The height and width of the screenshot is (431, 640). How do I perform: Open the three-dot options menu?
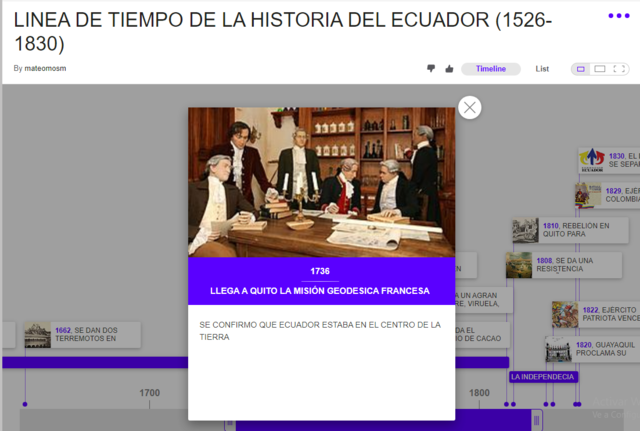619,16
